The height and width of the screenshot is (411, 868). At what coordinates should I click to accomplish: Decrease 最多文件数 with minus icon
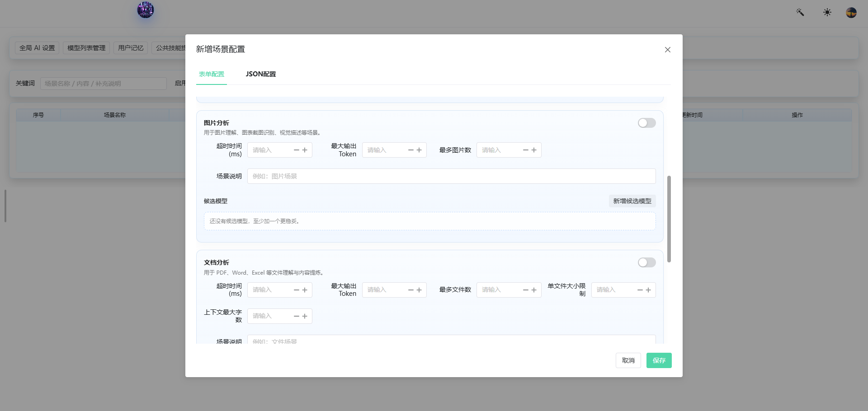pyautogui.click(x=526, y=290)
